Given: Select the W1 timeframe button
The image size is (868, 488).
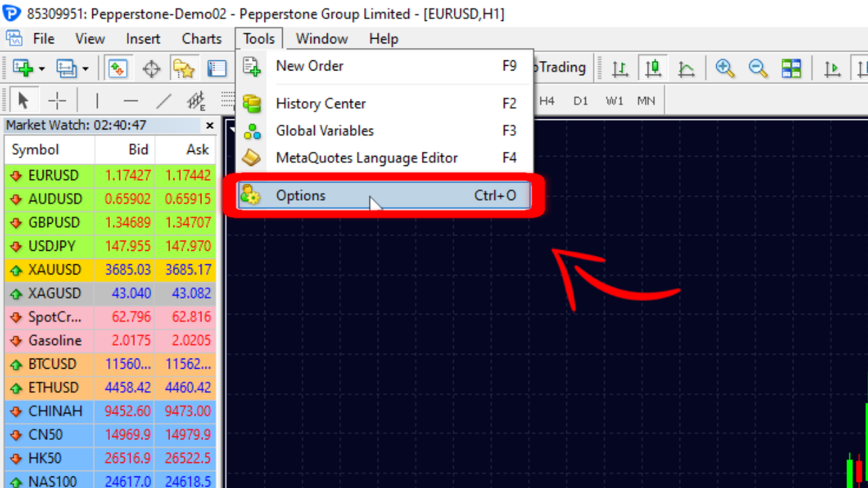Looking at the screenshot, I should click(x=614, y=101).
